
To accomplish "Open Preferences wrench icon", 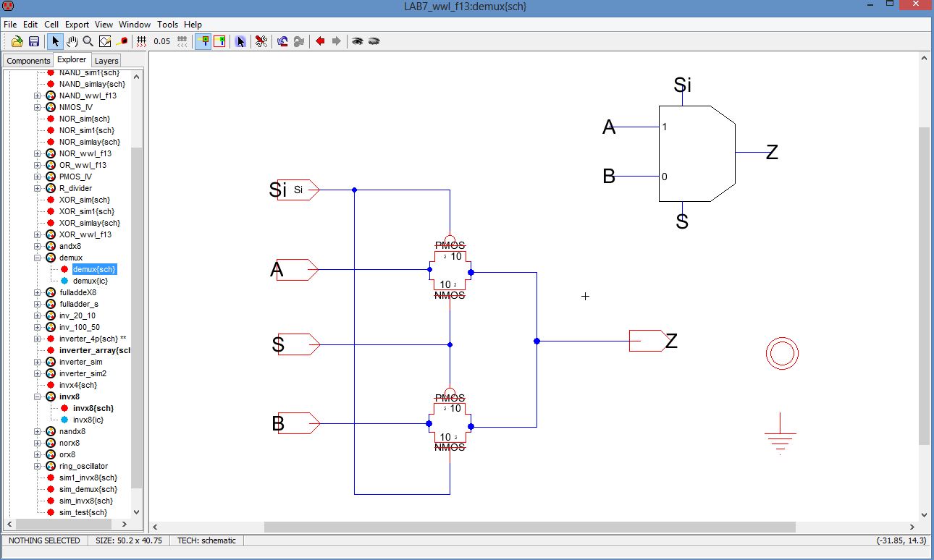I will (261, 41).
